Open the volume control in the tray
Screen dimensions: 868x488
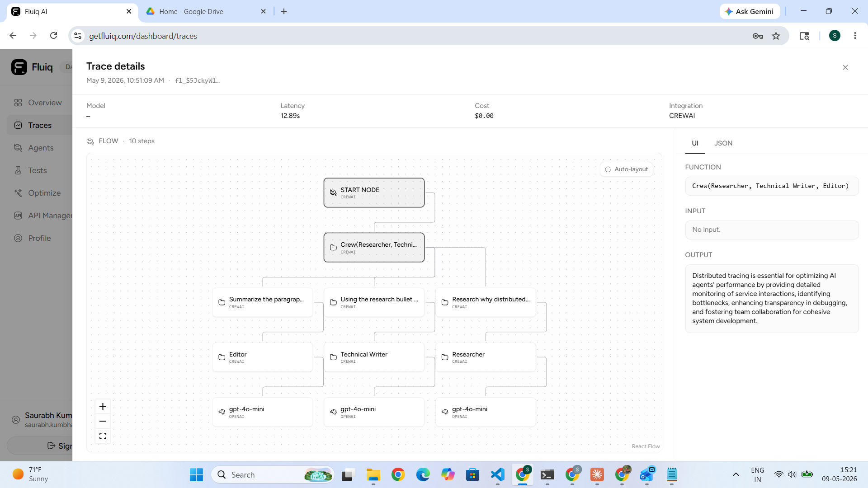tap(792, 474)
